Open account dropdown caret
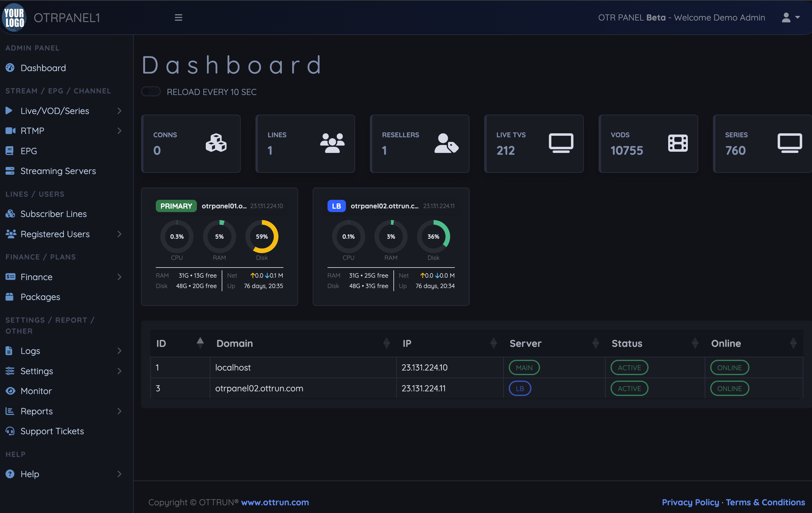812x513 pixels. (798, 17)
